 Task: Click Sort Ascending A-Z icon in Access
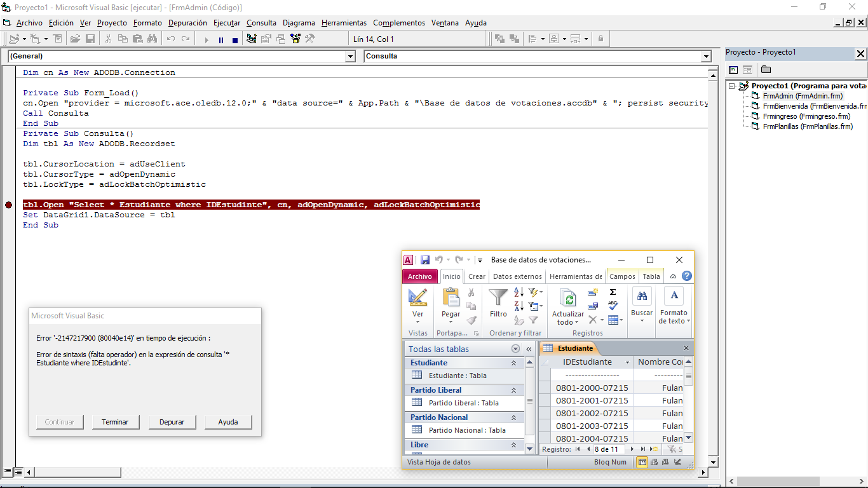[519, 292]
